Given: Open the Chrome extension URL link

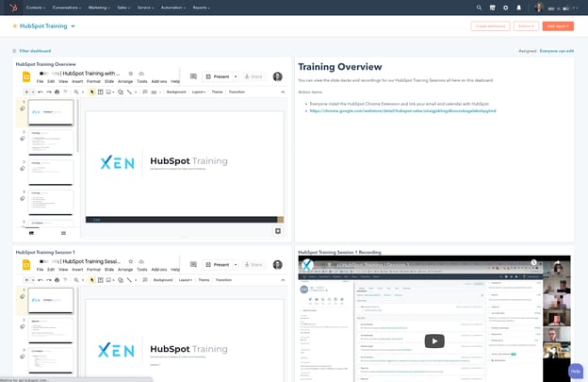Looking at the screenshot, I should (402, 110).
